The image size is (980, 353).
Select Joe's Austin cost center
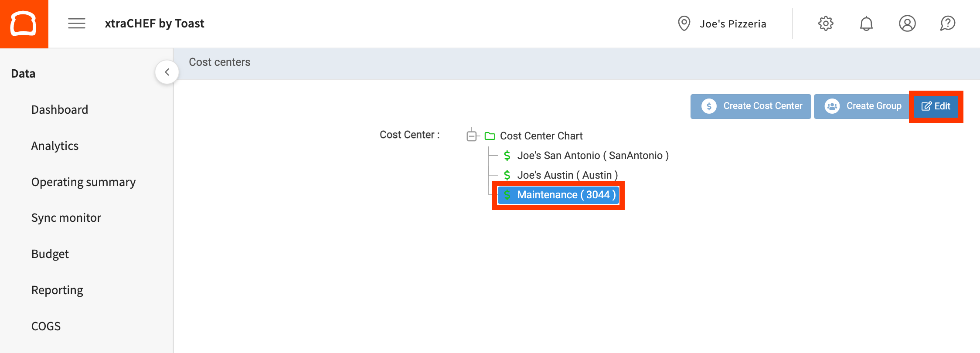click(x=567, y=175)
